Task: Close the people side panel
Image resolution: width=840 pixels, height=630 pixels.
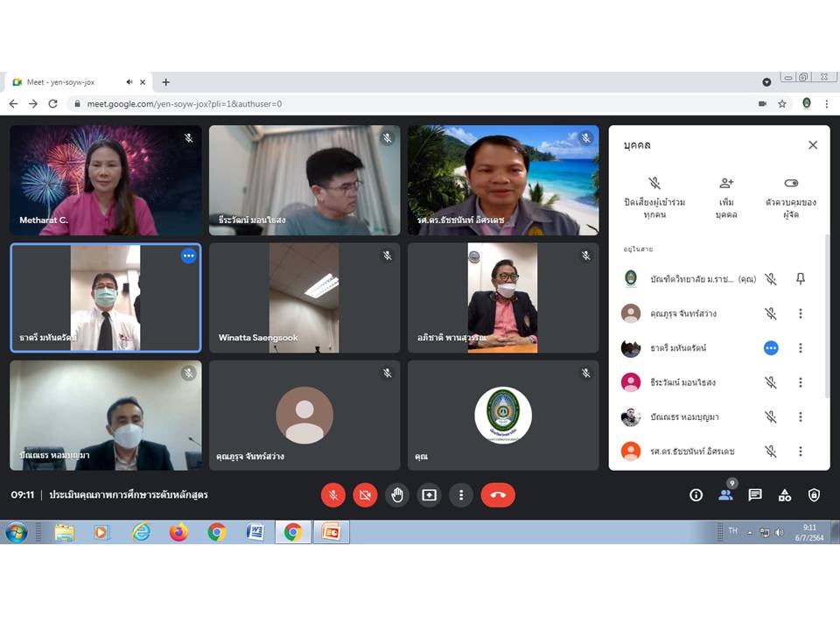Action: click(813, 145)
